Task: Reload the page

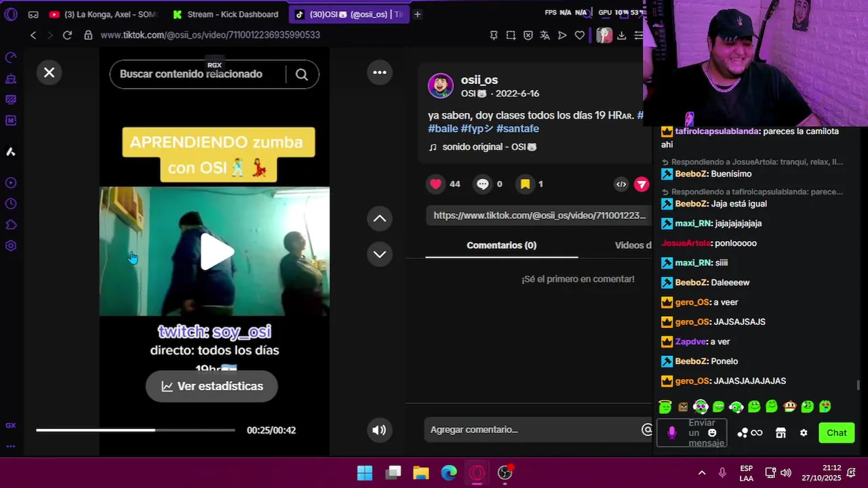Action: click(x=67, y=35)
